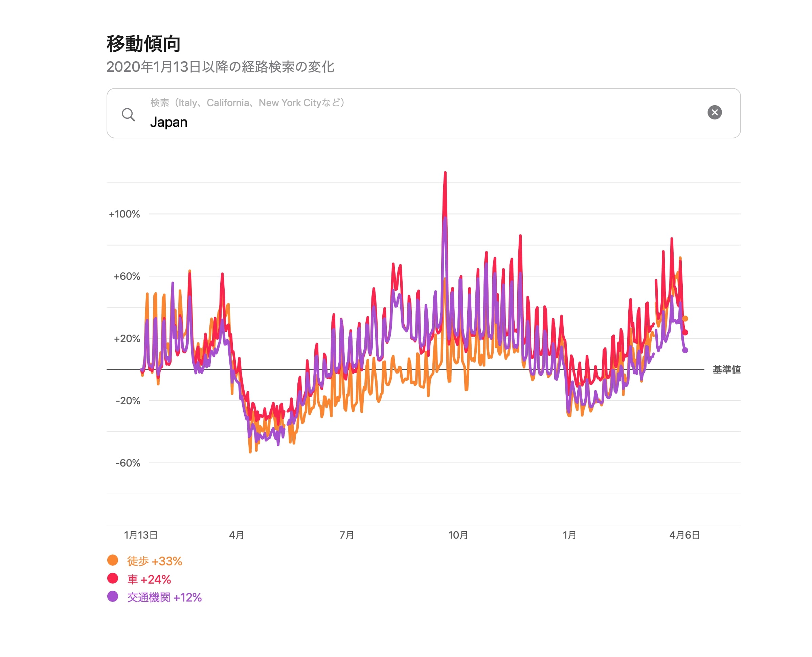Image resolution: width=812 pixels, height=657 pixels.
Task: Click the 10月 axis label
Action: tap(458, 535)
